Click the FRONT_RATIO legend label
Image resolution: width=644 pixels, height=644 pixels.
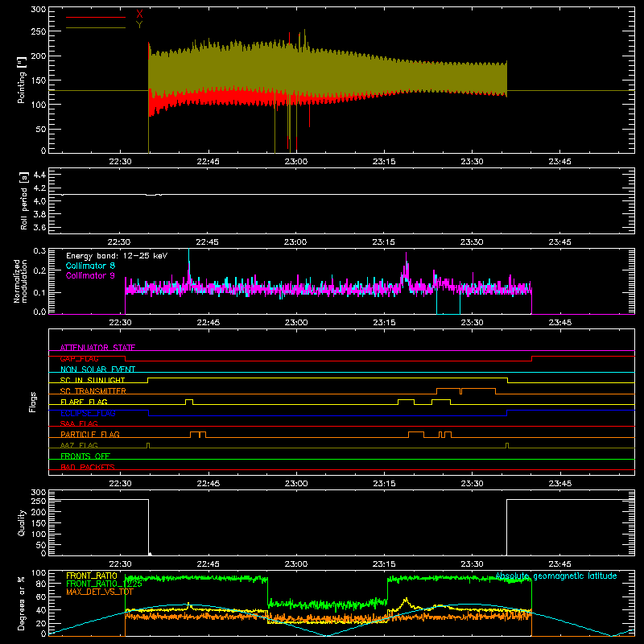click(x=92, y=576)
